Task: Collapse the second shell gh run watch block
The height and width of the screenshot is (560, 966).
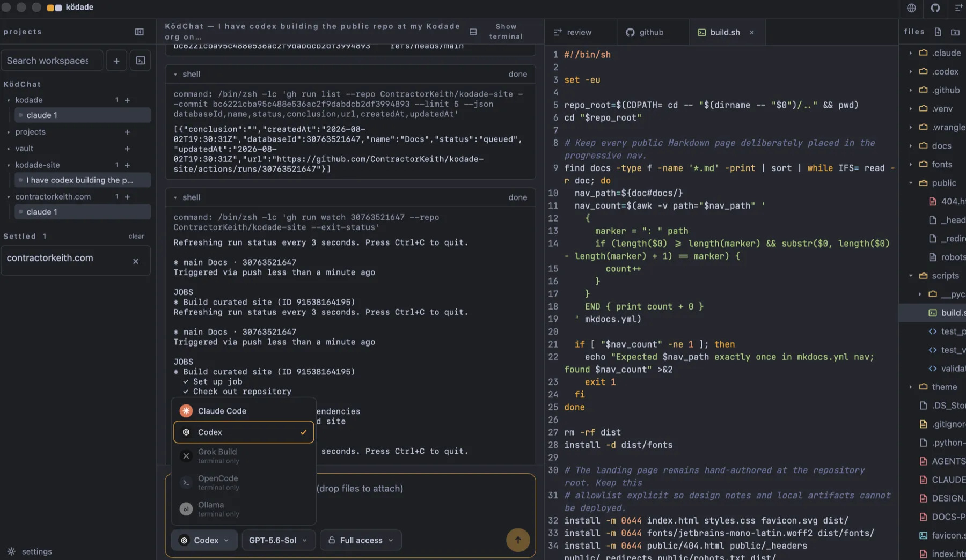Action: tap(175, 198)
